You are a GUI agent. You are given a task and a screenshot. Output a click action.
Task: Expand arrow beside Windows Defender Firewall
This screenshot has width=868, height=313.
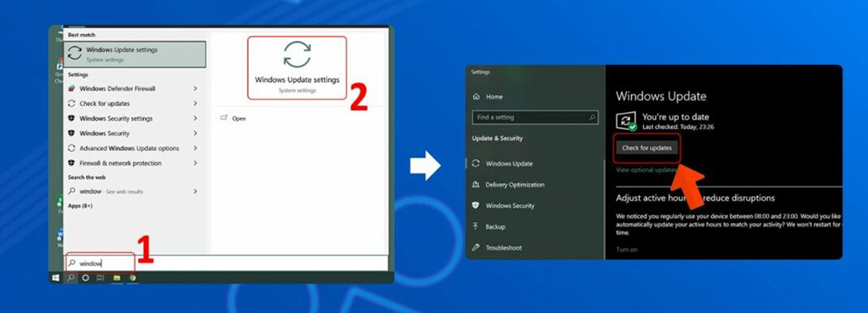195,88
